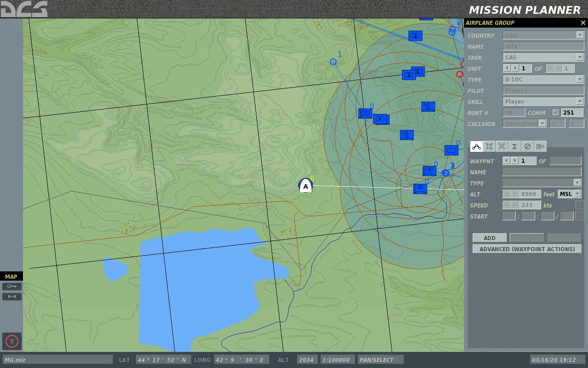Click the PAN/SELECT mode indicator
Viewport: 588px width, 368px height.
381,360
